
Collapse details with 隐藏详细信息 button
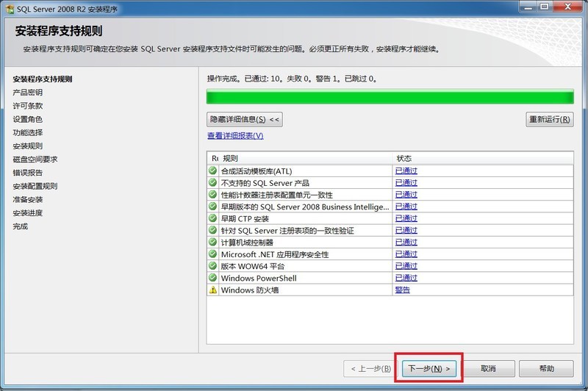[245, 119]
